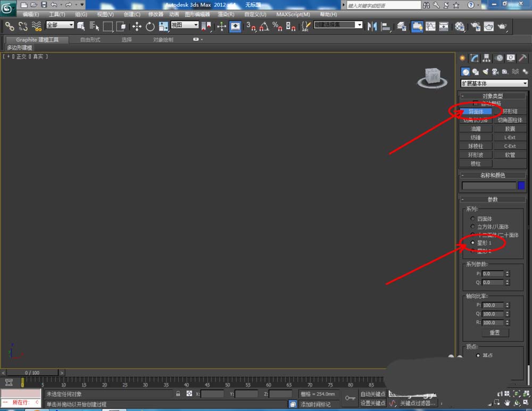Viewport: 532px width, 411px height.
Task: Open the 编辑(E) menu
Action: 30,14
